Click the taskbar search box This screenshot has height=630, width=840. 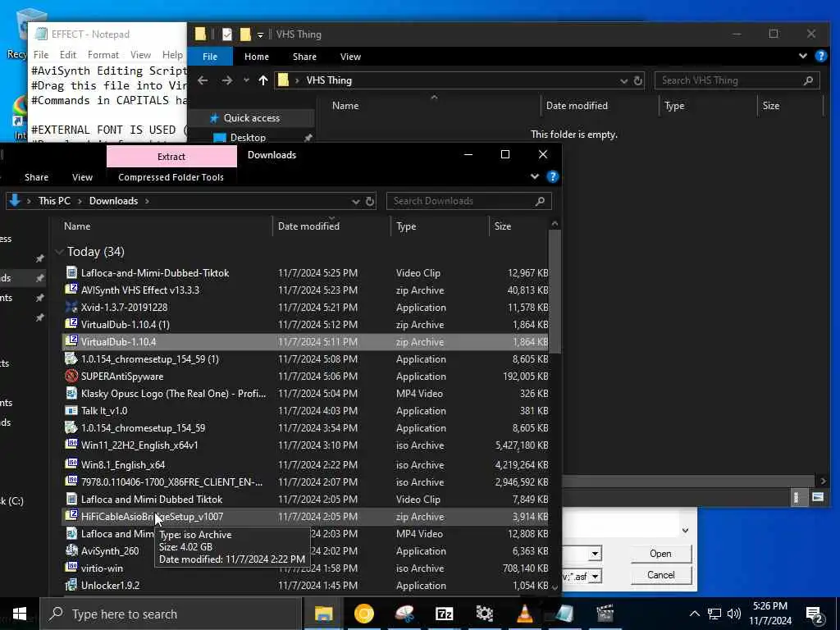(x=171, y=614)
